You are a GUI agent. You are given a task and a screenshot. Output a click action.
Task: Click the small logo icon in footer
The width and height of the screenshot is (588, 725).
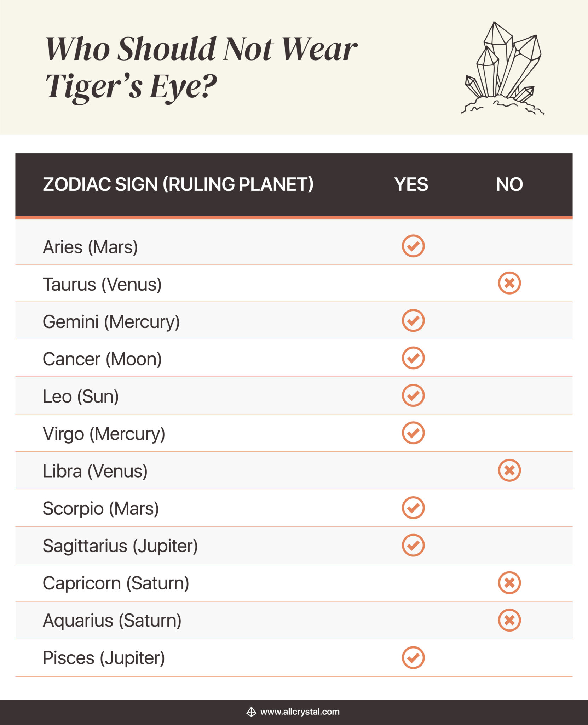pos(251,712)
